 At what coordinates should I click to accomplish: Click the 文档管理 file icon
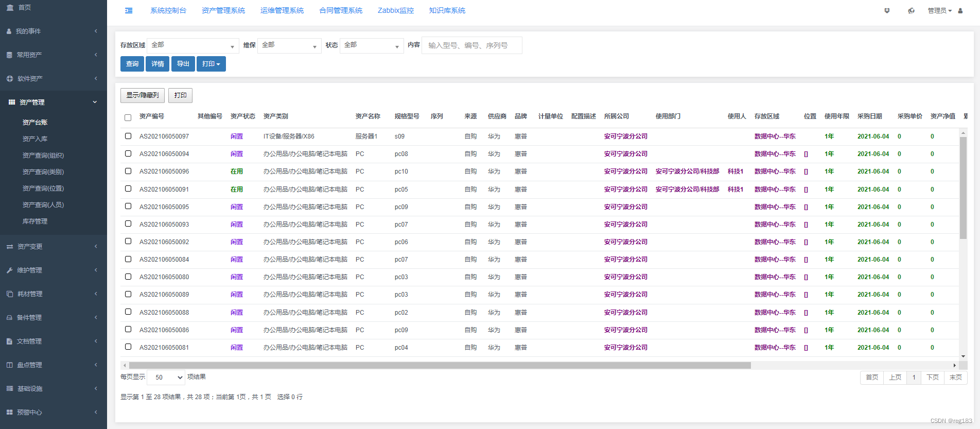(x=9, y=341)
